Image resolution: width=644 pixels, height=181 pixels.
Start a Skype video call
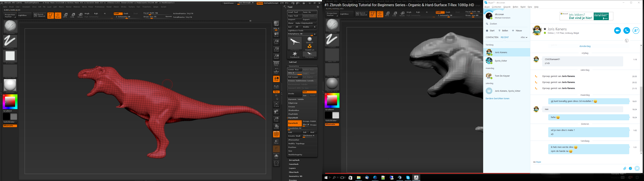pos(617,31)
